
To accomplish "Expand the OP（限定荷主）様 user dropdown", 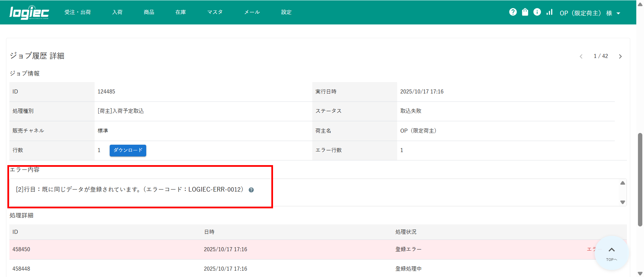I will tap(590, 13).
